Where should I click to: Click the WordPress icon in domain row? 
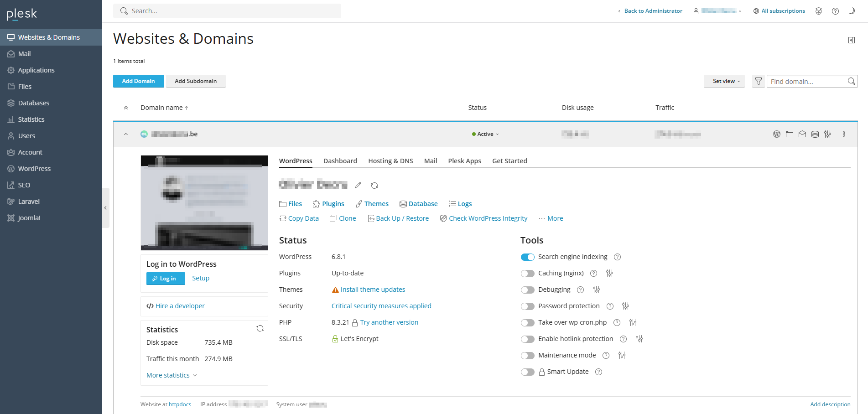click(776, 134)
